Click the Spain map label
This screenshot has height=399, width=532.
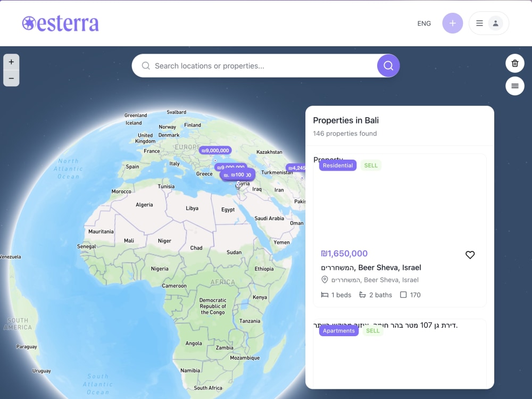[132, 167]
